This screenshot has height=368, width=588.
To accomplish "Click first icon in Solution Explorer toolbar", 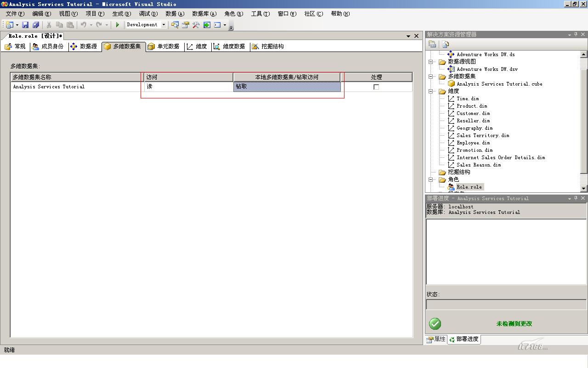I will pos(432,44).
